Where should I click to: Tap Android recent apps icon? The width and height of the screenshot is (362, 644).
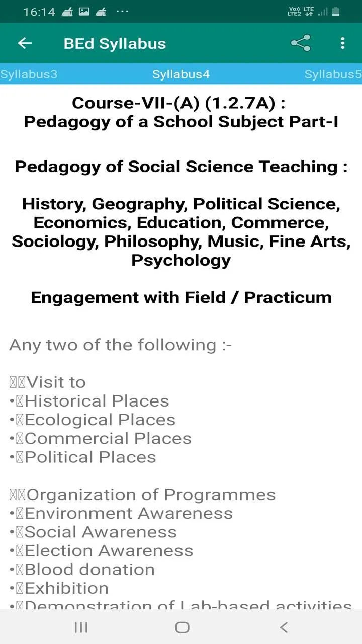81,627
